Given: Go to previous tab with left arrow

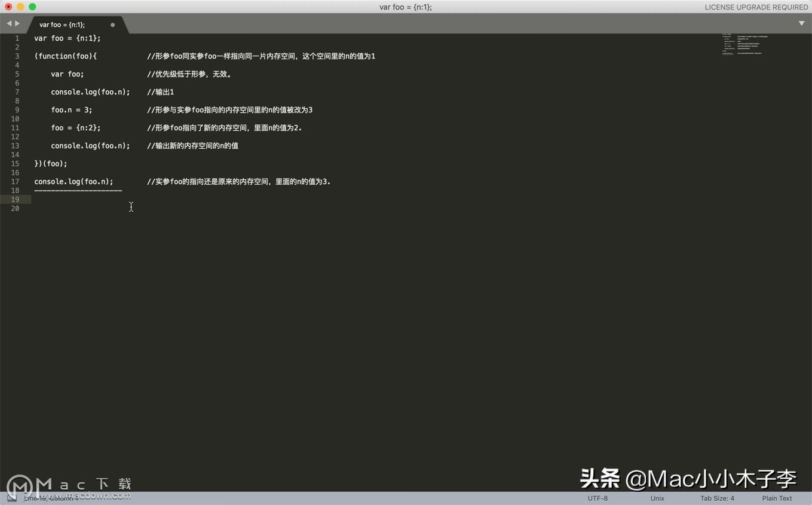Looking at the screenshot, I should 9,23.
